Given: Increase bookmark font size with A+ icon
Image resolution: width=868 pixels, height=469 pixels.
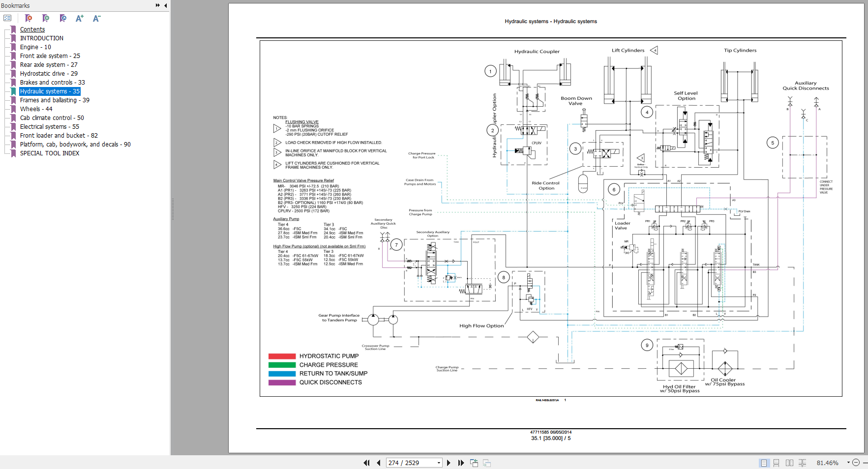Looking at the screenshot, I should pyautogui.click(x=80, y=18).
